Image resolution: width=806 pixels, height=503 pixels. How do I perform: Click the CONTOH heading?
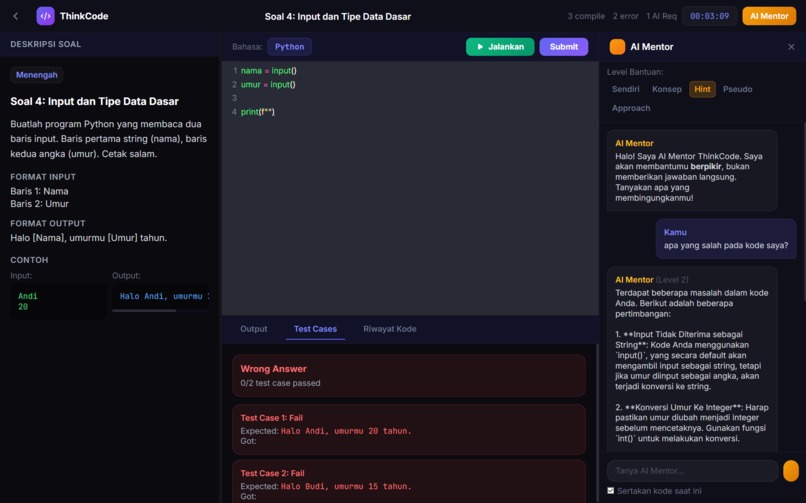click(x=29, y=260)
